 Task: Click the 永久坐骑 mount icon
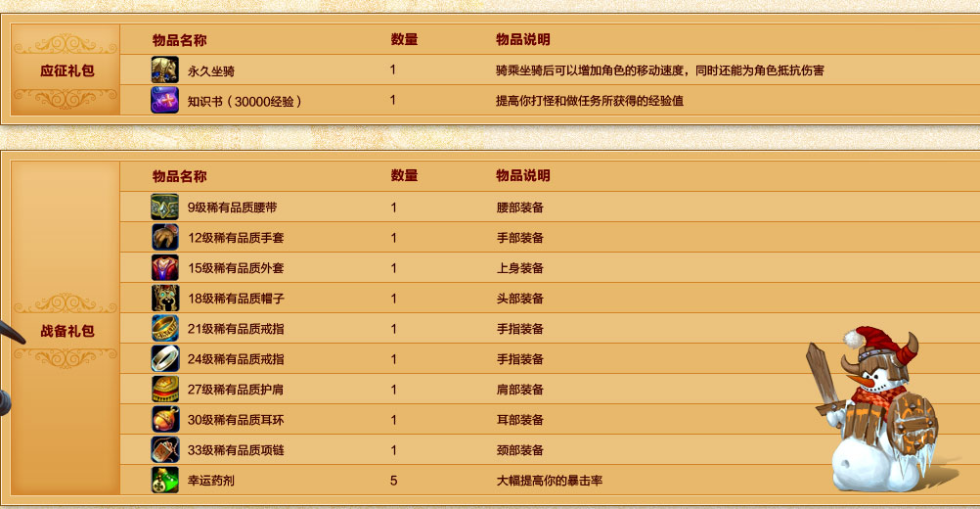164,70
